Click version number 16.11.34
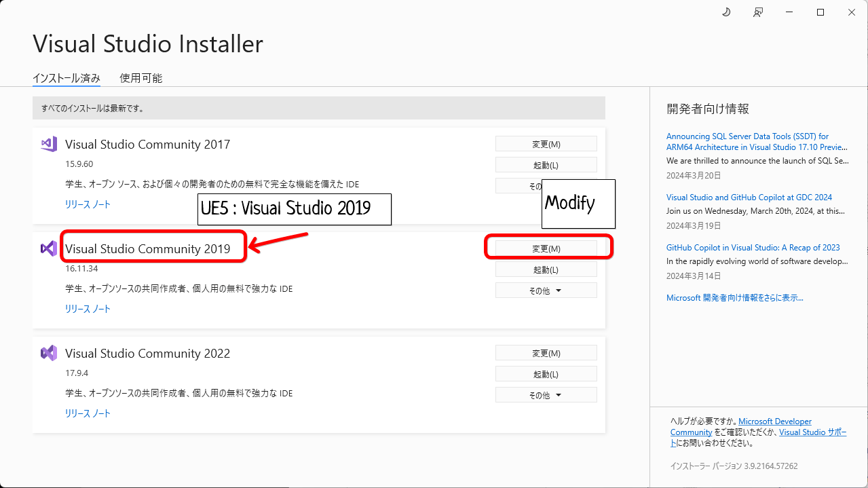This screenshot has width=868, height=488. (x=81, y=269)
